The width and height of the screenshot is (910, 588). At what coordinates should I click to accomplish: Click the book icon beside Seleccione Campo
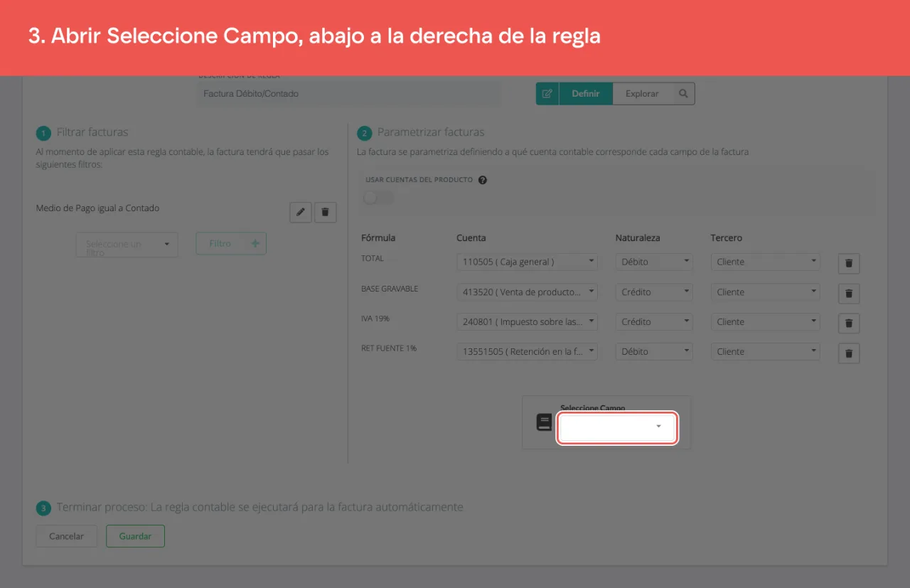coord(544,423)
